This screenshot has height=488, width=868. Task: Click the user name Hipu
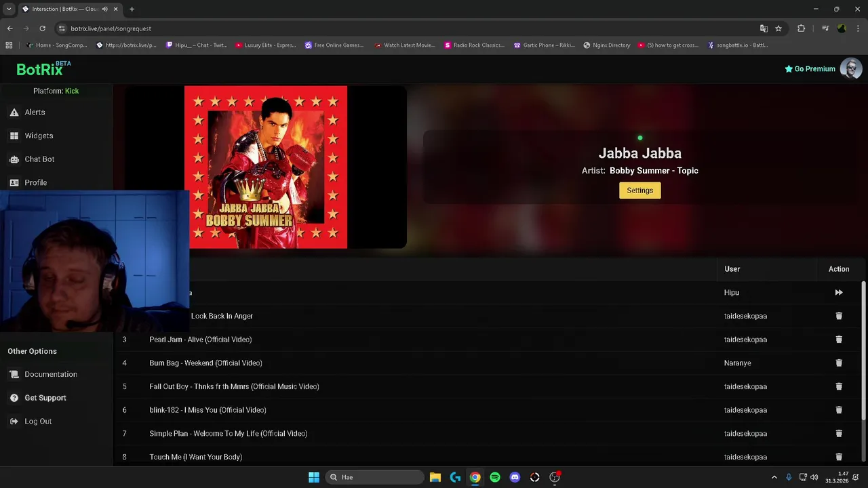(732, 293)
